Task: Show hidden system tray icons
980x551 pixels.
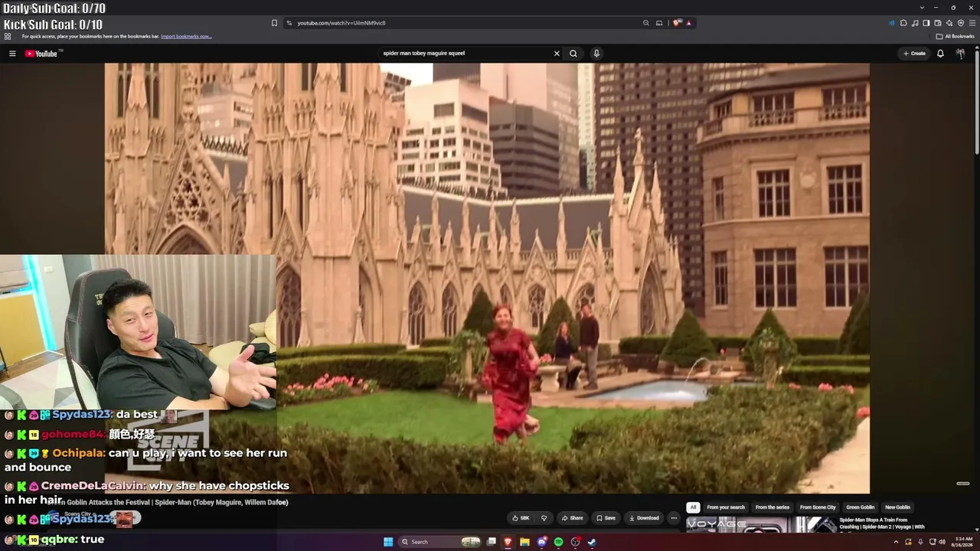Action: tap(896, 542)
